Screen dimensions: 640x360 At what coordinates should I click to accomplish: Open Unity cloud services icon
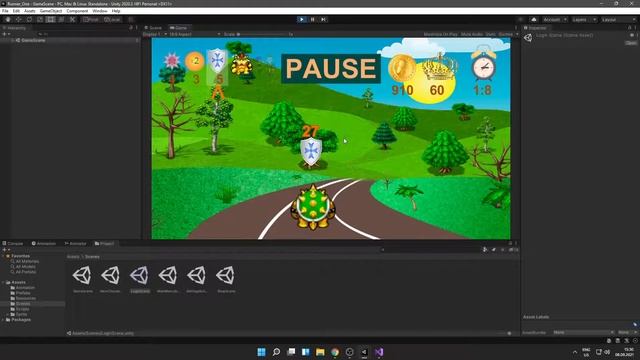pyautogui.click(x=534, y=20)
